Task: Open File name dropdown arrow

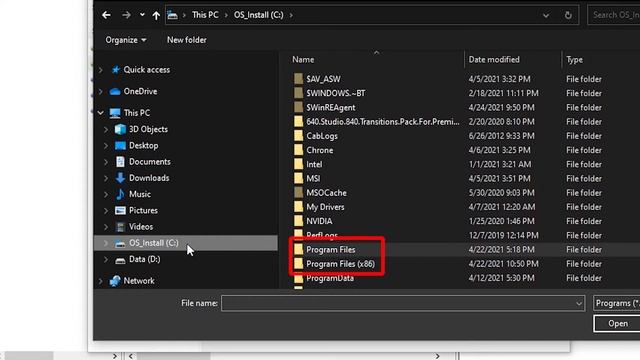Action: coord(579,303)
